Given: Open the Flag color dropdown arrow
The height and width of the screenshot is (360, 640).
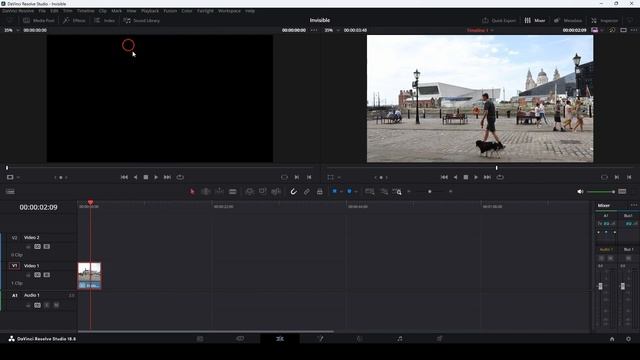Looking at the screenshot, I should (341, 191).
